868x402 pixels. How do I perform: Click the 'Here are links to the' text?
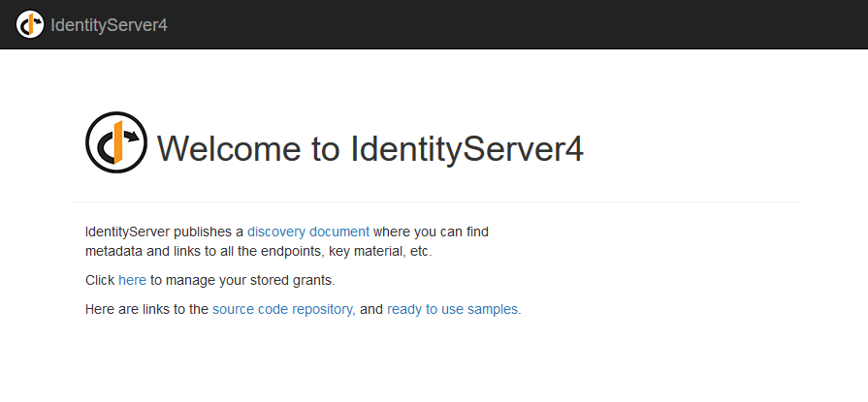click(x=146, y=309)
